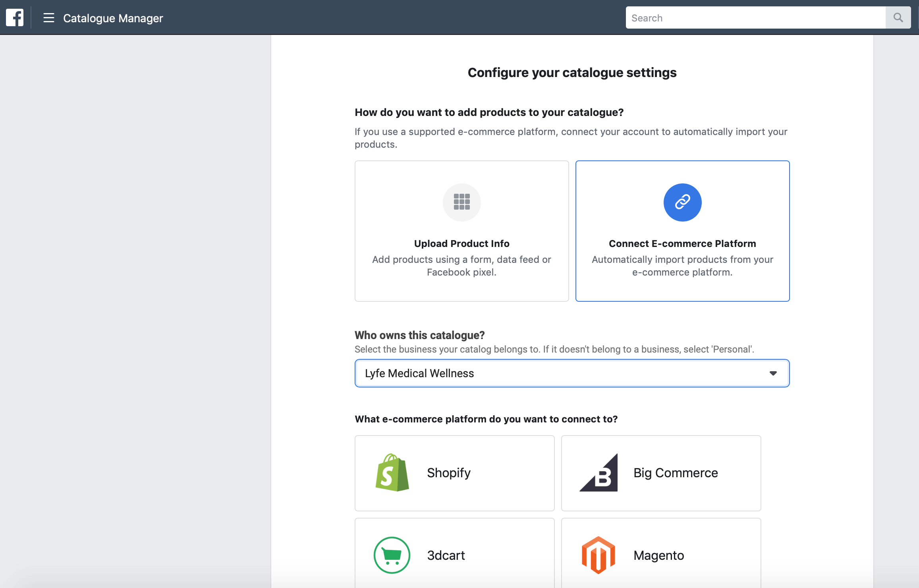Image resolution: width=919 pixels, height=588 pixels.
Task: Click the Magento logo icon
Action: pyautogui.click(x=598, y=555)
